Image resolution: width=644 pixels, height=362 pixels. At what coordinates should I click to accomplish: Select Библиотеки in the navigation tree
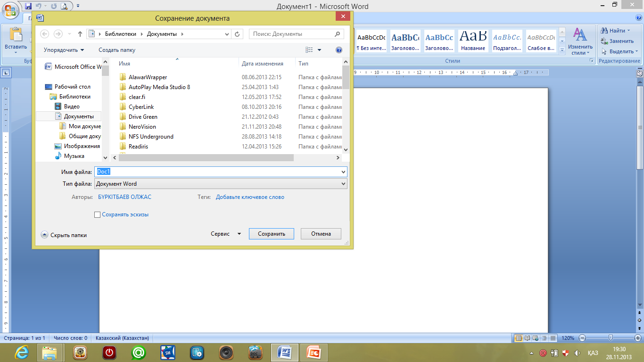70,97
